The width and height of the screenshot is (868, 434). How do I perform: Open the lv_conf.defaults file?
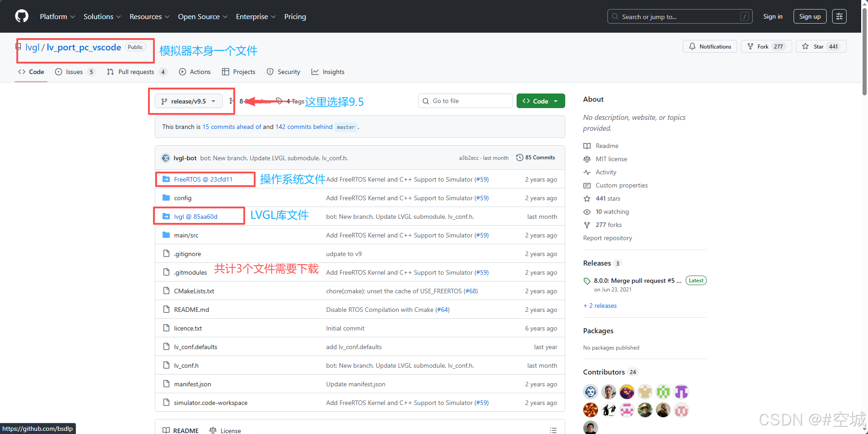pos(196,347)
